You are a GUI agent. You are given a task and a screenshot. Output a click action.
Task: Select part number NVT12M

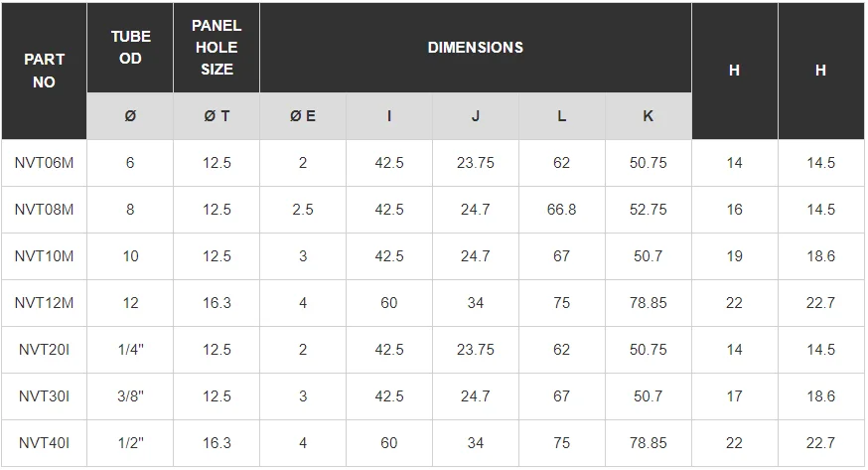45,303
